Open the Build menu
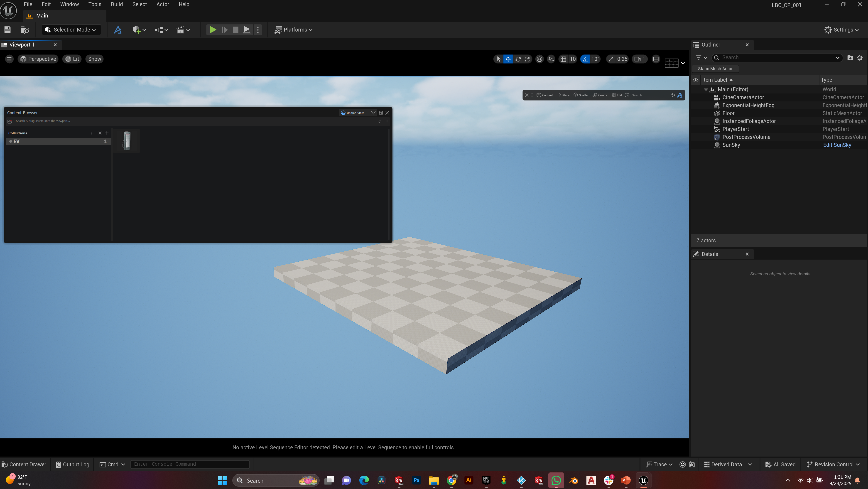The height and width of the screenshot is (489, 868). (117, 4)
